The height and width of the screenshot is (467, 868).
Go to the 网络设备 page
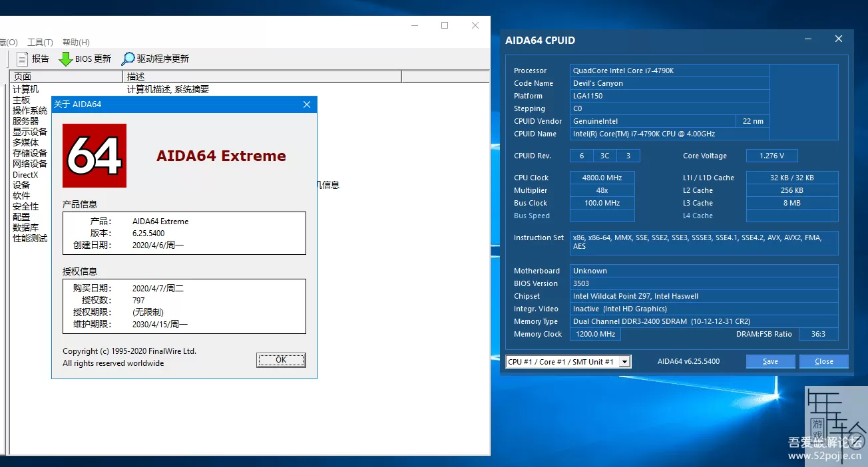coord(30,164)
